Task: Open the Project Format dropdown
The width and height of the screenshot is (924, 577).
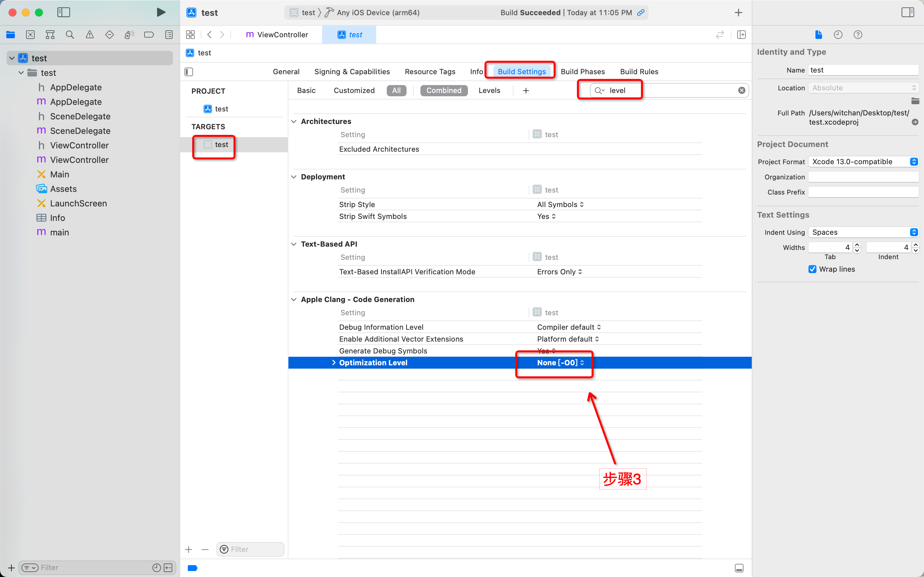Action: pyautogui.click(x=913, y=162)
